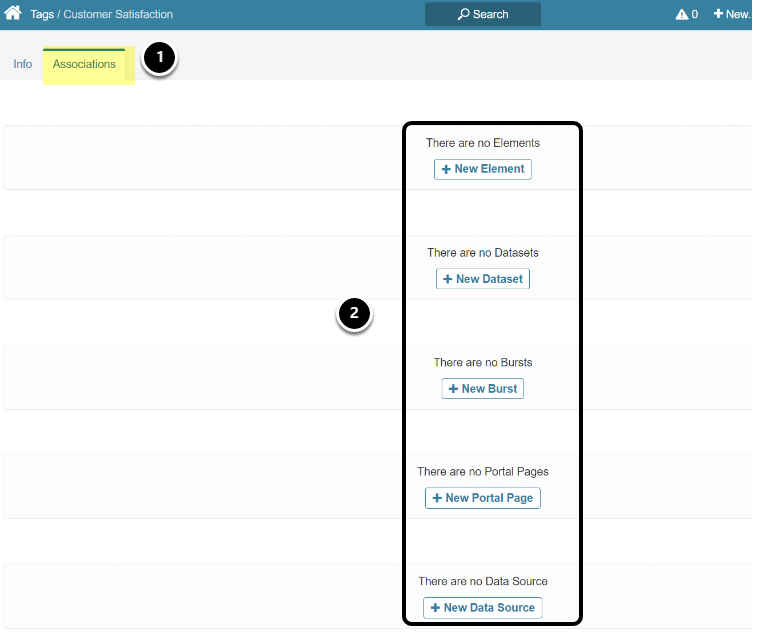Click the New Burst button
The image size is (771, 635).
coord(482,389)
